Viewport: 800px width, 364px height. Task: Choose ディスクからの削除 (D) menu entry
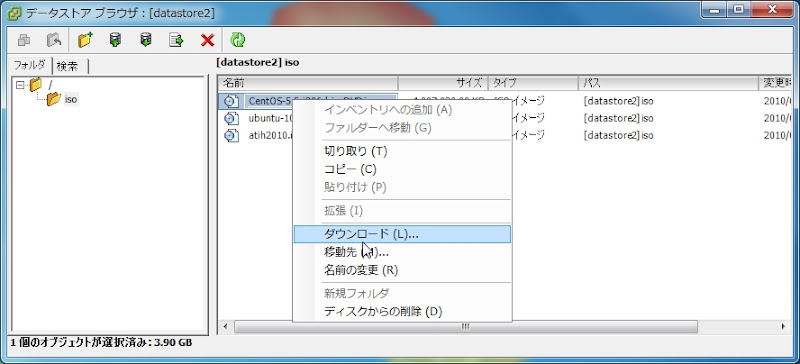[x=402, y=311]
